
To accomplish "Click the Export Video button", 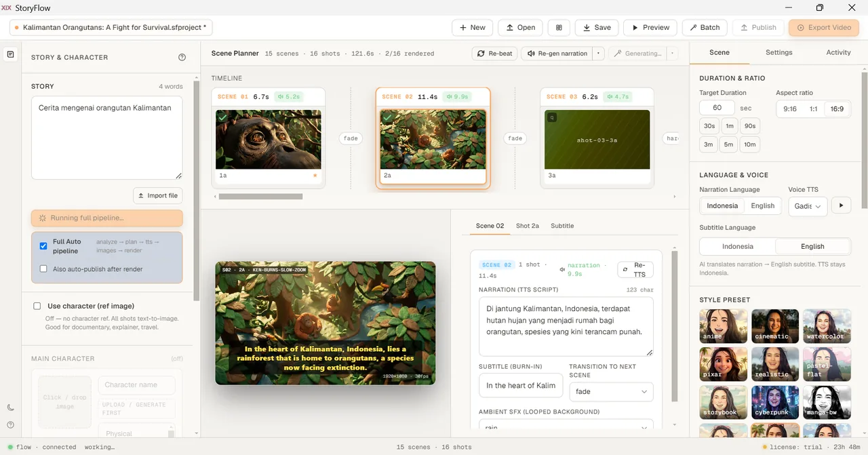I will 824,28.
